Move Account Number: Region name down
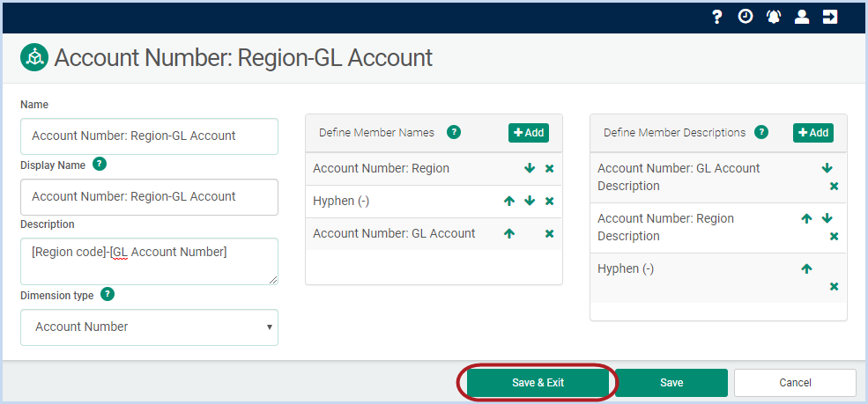 [530, 169]
